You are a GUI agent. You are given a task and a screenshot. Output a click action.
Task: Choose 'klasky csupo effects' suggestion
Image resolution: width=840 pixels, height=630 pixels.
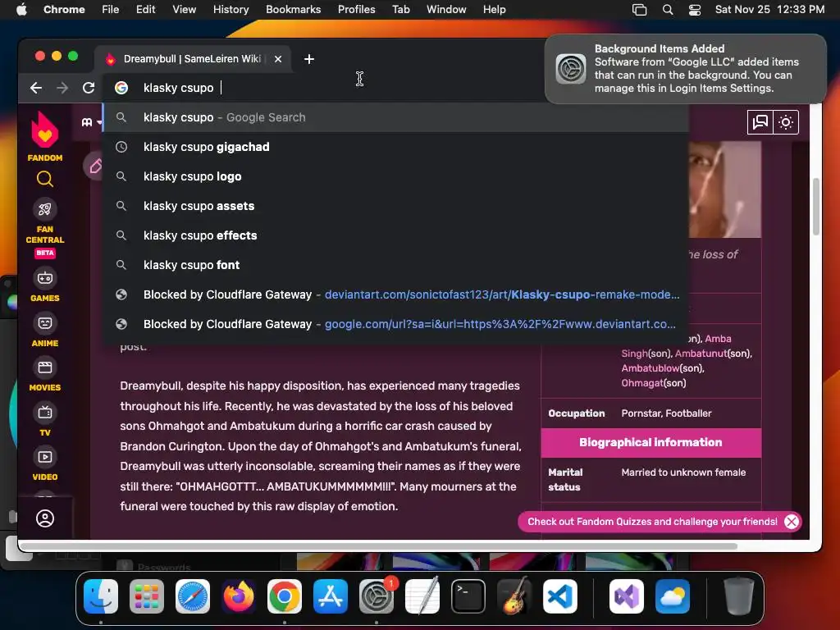coord(395,235)
